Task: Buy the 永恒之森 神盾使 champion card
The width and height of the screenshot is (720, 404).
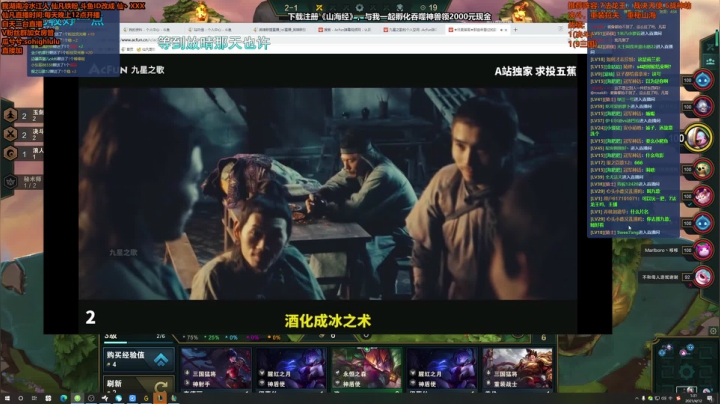Action: pyautogui.click(x=366, y=370)
